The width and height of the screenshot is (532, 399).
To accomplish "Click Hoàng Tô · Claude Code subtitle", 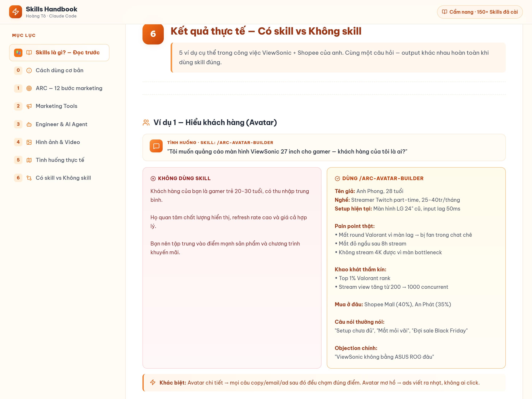I will [x=51, y=16].
